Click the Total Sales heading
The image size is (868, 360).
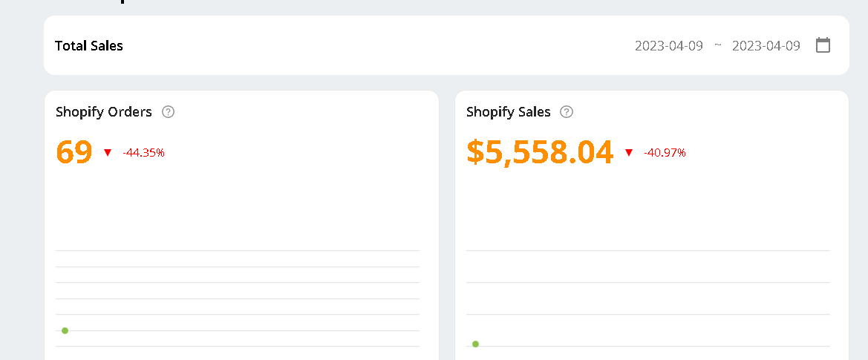tap(89, 46)
